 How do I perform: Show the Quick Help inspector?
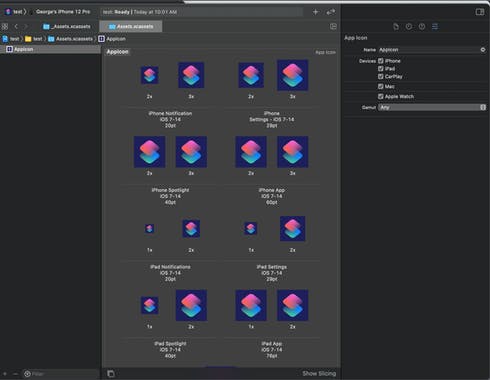[x=422, y=27]
